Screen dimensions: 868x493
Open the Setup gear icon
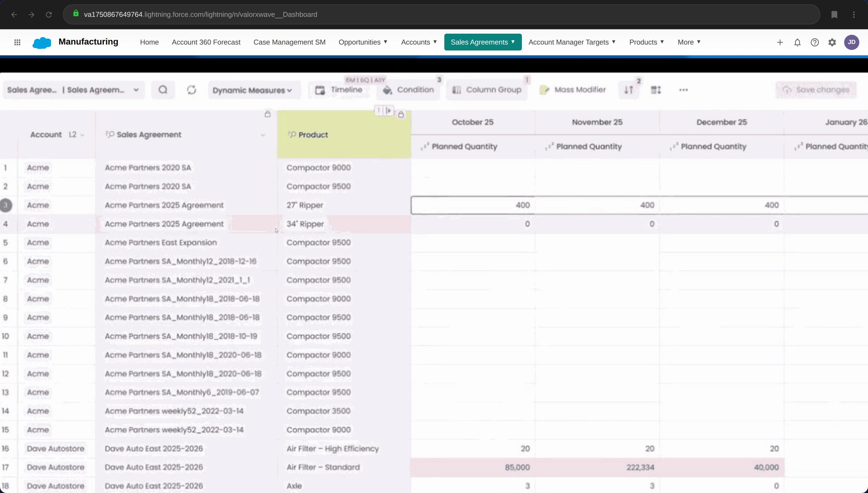832,42
